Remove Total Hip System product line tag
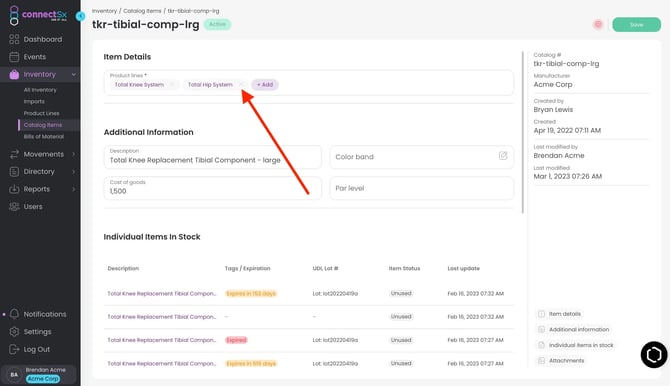The height and width of the screenshot is (386, 670). tap(241, 85)
